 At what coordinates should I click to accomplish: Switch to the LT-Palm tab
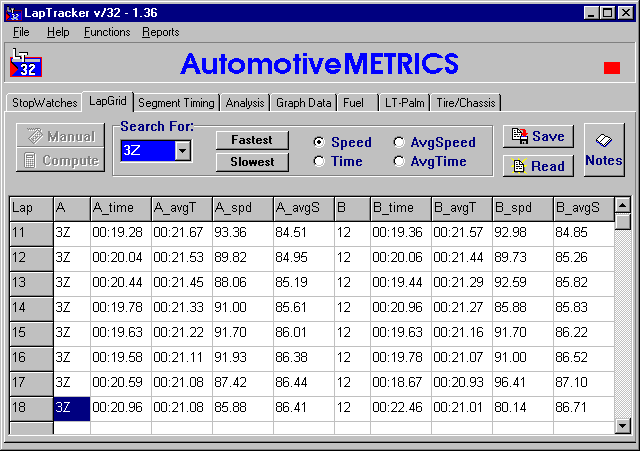(x=404, y=103)
